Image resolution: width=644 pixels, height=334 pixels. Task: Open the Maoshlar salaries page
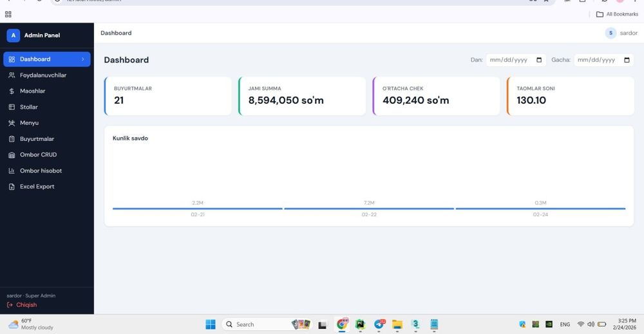[47, 91]
